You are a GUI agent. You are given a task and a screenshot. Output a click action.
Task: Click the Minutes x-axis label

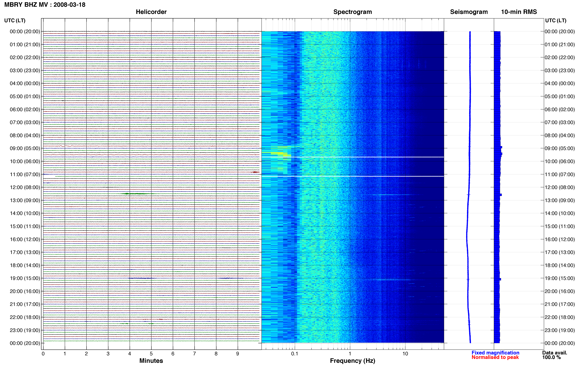(151, 361)
